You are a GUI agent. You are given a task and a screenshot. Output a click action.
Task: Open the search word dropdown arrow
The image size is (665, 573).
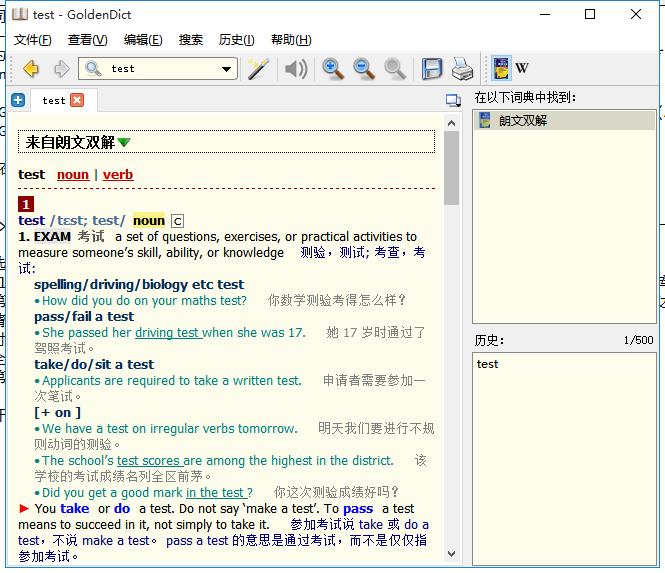pyautogui.click(x=227, y=69)
